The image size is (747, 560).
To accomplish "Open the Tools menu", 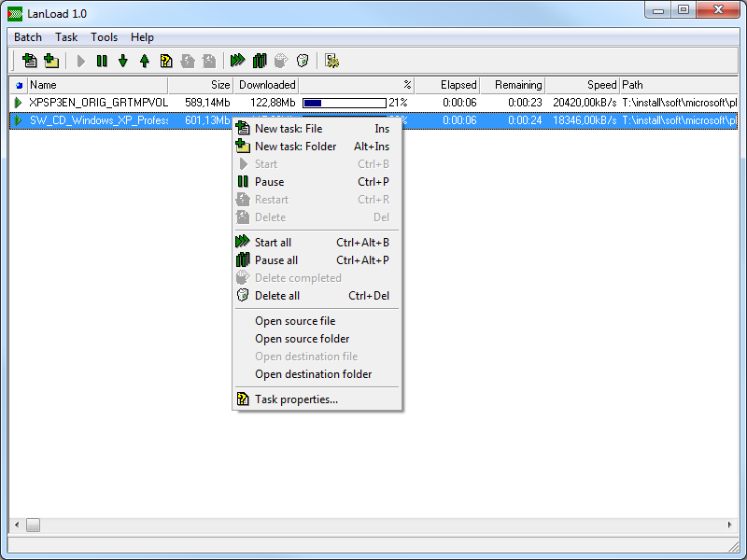I will pos(104,37).
